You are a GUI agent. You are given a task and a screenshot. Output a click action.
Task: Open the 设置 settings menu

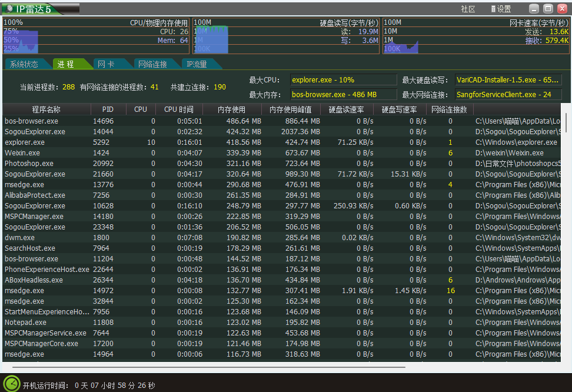click(501, 9)
